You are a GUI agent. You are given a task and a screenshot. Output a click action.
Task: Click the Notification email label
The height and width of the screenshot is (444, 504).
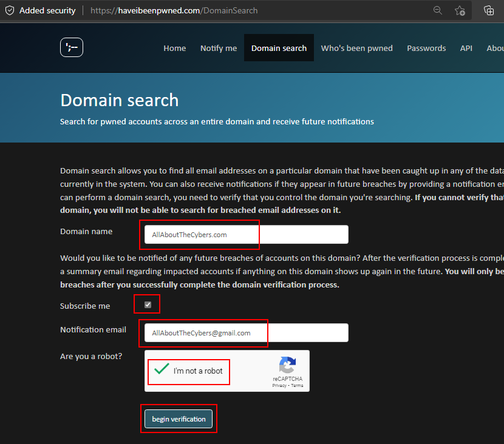[x=93, y=330]
